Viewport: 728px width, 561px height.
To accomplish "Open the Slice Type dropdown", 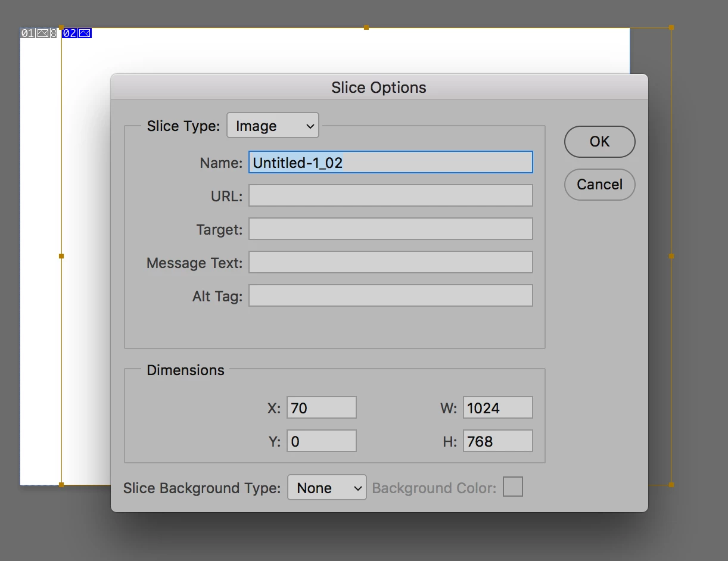I will pos(273,126).
